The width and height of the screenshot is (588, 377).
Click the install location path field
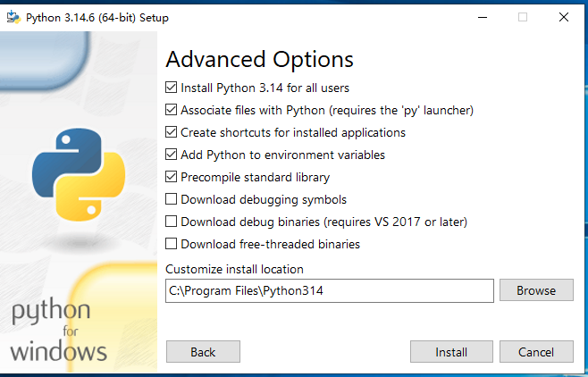pos(329,290)
